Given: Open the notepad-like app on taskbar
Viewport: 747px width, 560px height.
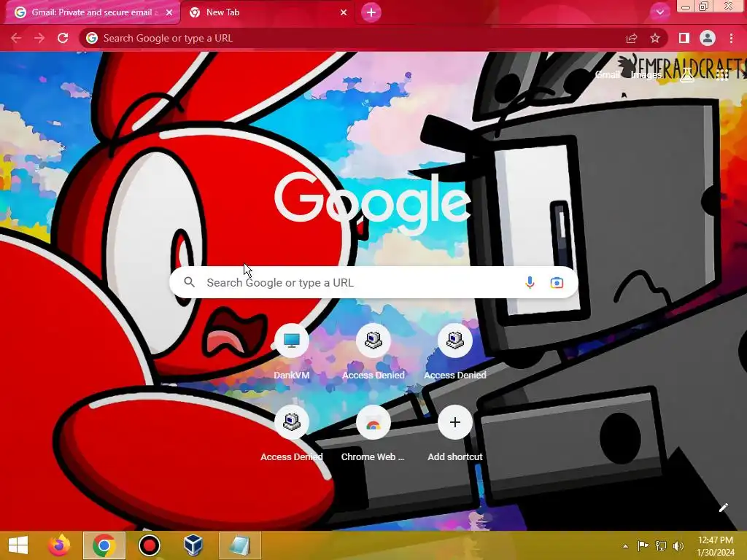Looking at the screenshot, I should pyautogui.click(x=239, y=545).
